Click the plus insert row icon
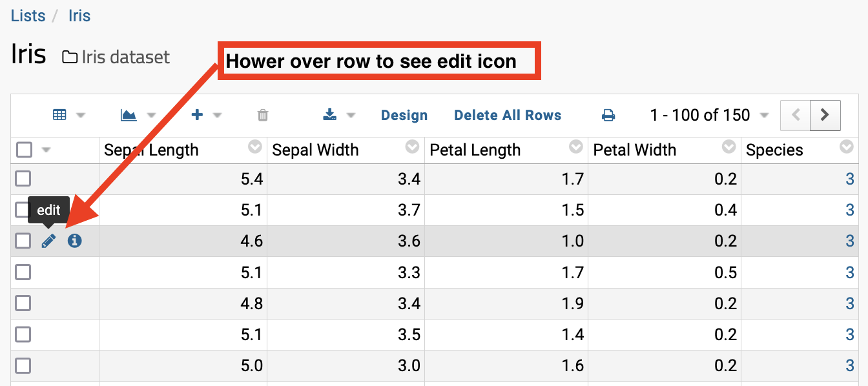 198,115
